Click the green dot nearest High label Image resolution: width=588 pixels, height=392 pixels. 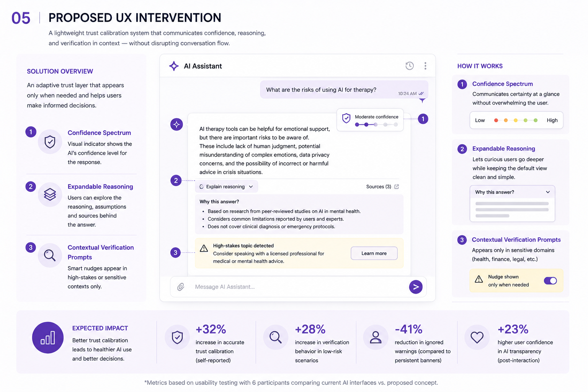536,120
